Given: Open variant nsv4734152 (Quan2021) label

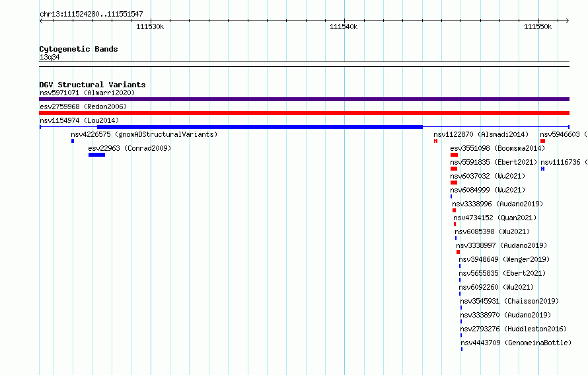Looking at the screenshot, I should (x=495, y=218).
